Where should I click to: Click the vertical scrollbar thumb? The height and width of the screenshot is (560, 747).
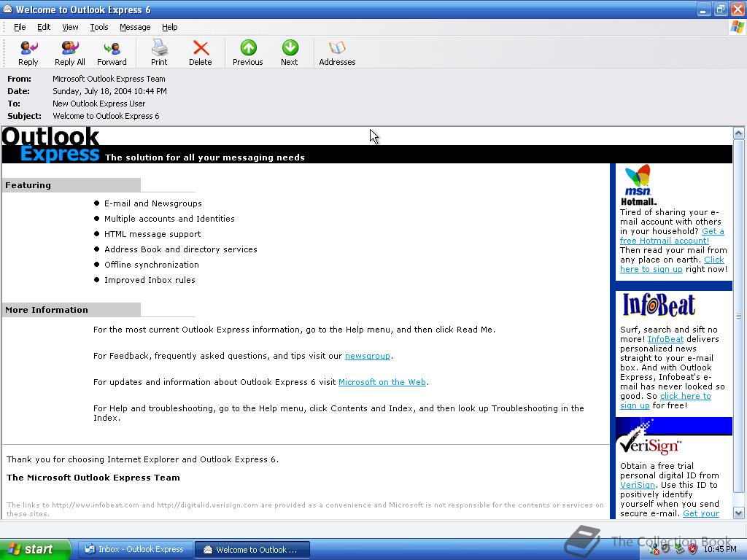(x=738, y=316)
